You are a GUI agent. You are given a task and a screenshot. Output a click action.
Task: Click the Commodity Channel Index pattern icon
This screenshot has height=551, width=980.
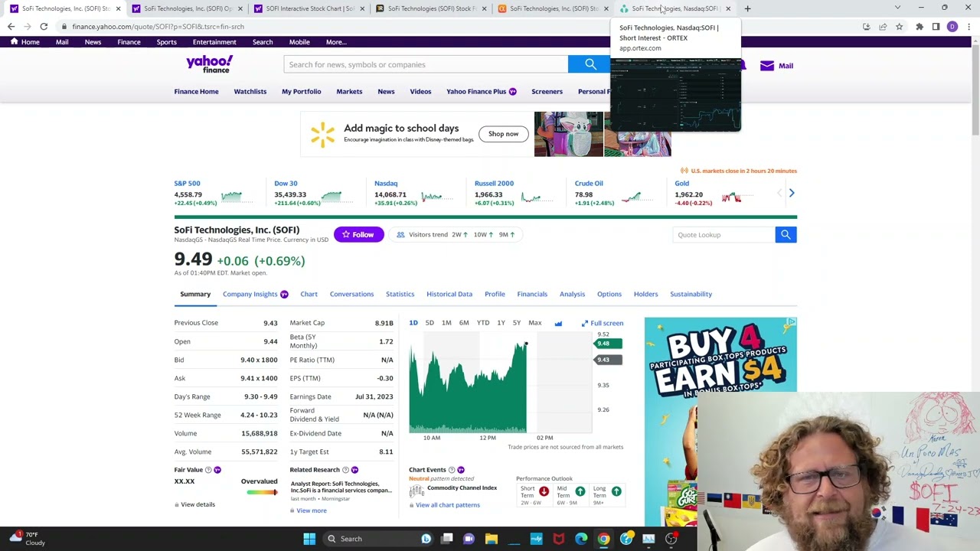(416, 491)
